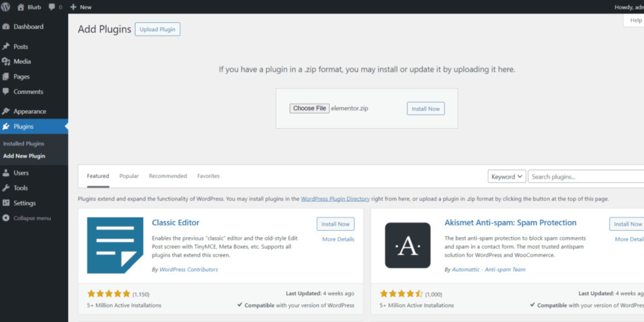Click the Classic Editor plugin thumbnail

tap(115, 245)
